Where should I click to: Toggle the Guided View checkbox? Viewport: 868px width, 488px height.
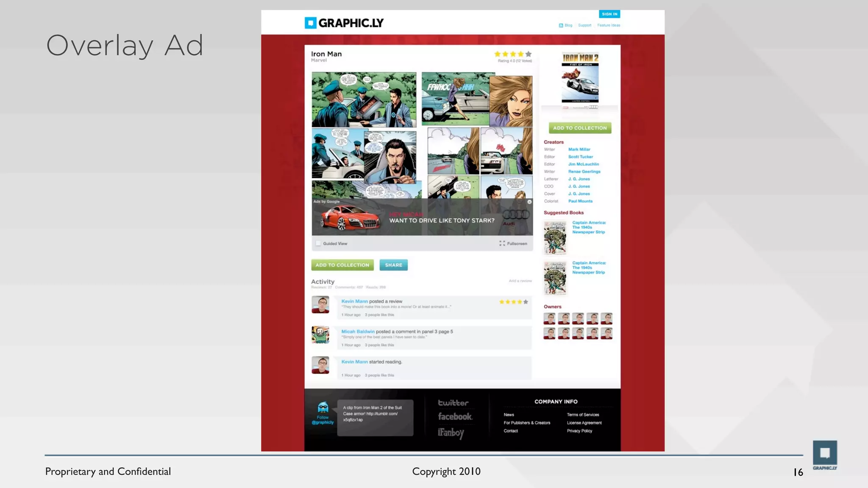(x=318, y=244)
